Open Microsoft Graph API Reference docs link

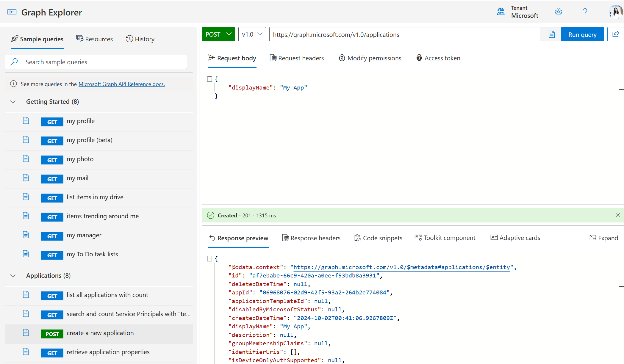121,84
